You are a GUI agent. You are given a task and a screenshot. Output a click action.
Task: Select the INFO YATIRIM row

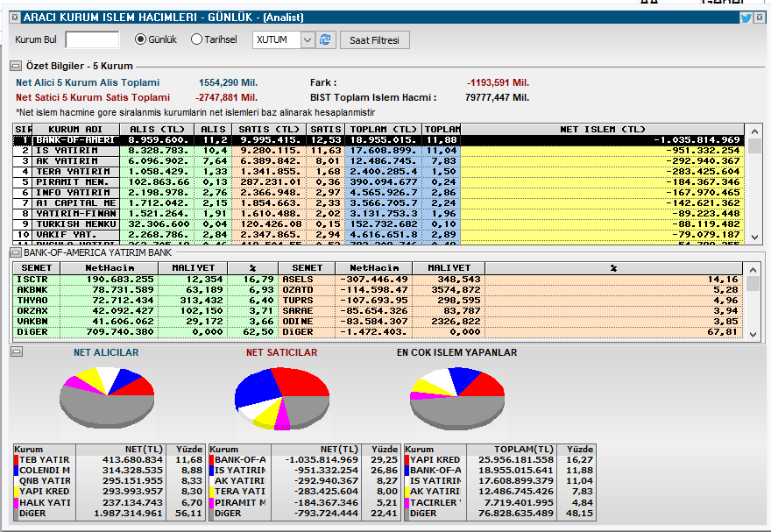click(x=378, y=193)
